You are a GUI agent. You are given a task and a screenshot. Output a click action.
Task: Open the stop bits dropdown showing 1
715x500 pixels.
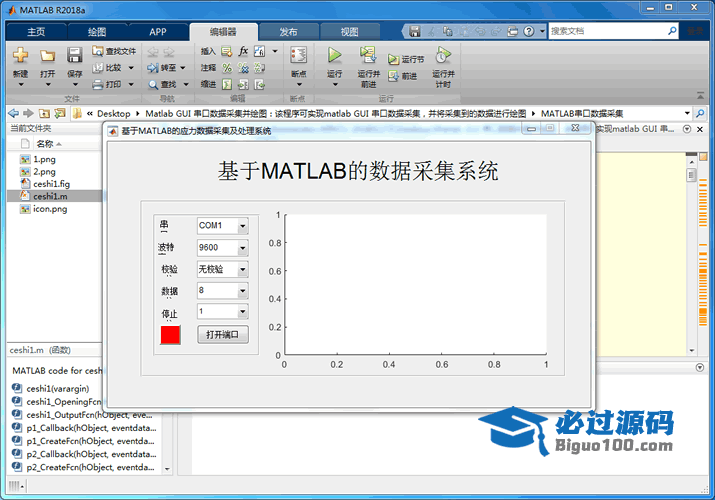pyautogui.click(x=243, y=312)
